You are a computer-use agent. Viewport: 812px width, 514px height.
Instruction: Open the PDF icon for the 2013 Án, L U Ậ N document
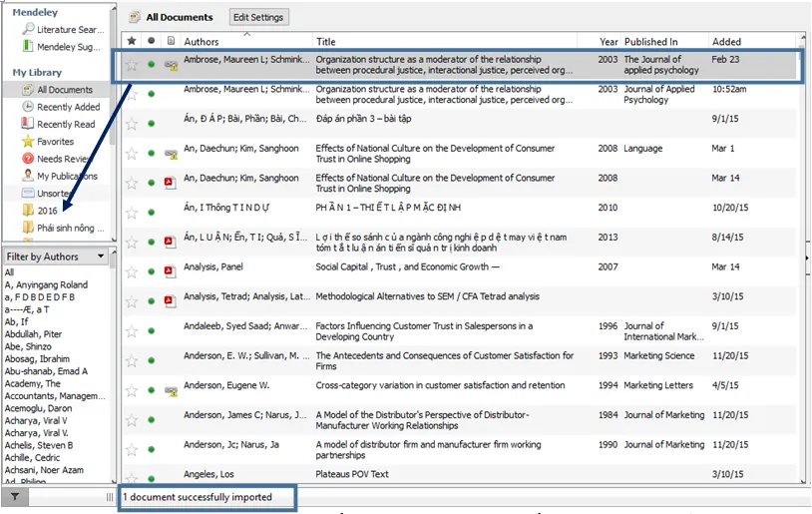coord(170,242)
